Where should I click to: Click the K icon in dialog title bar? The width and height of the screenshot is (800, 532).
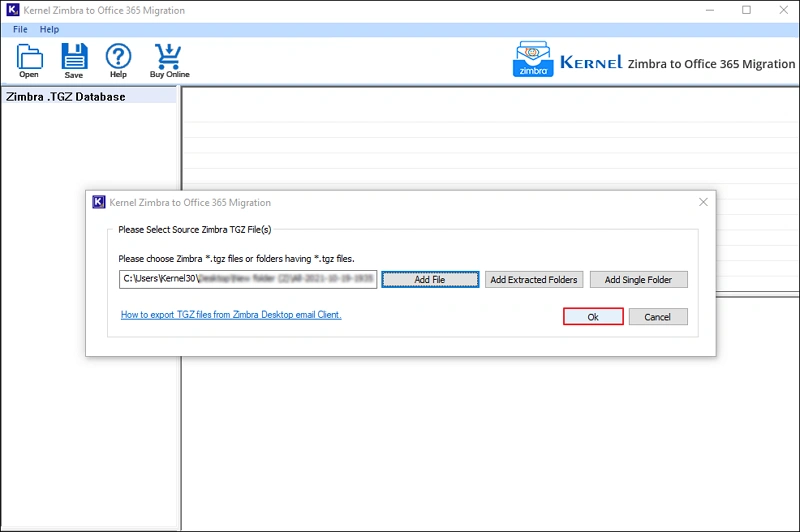(98, 202)
